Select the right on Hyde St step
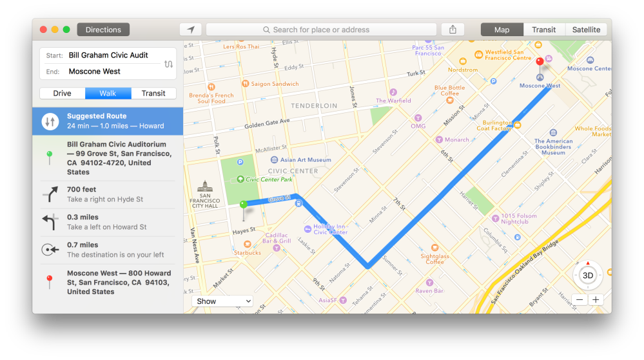The width and height of the screenshot is (644, 360). [108, 194]
